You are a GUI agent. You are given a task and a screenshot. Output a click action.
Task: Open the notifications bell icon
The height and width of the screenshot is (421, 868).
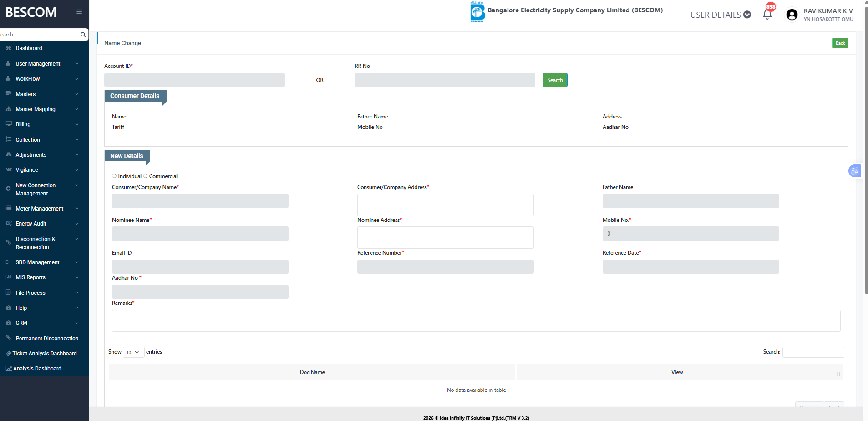pos(767,15)
